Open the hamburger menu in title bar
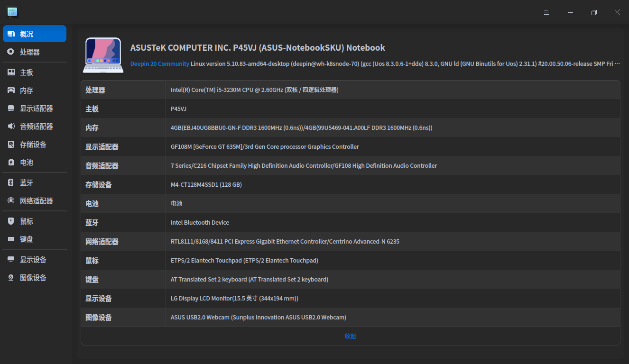Image resolution: width=629 pixels, height=364 pixels. pos(546,12)
